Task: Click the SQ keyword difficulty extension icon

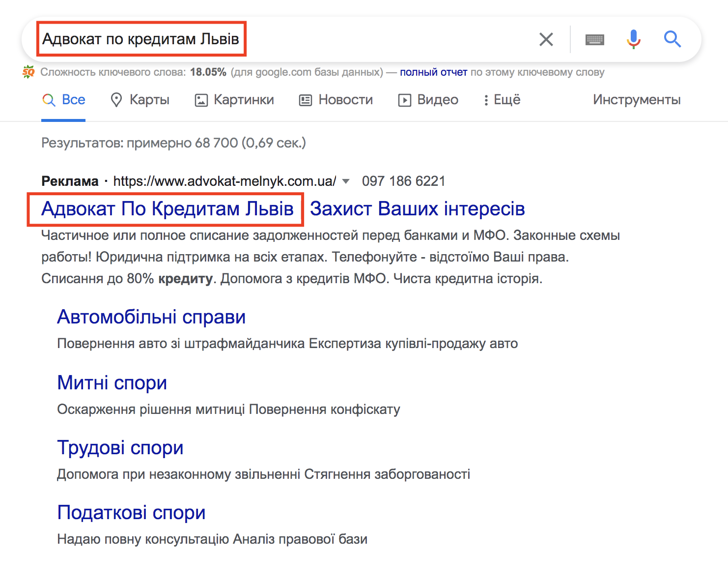Action: coord(28,72)
